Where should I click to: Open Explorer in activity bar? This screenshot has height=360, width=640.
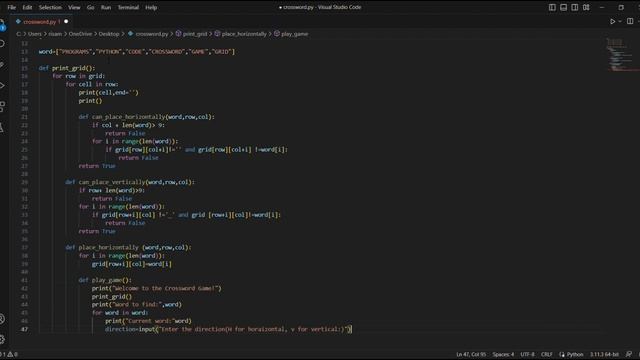[x=2, y=24]
